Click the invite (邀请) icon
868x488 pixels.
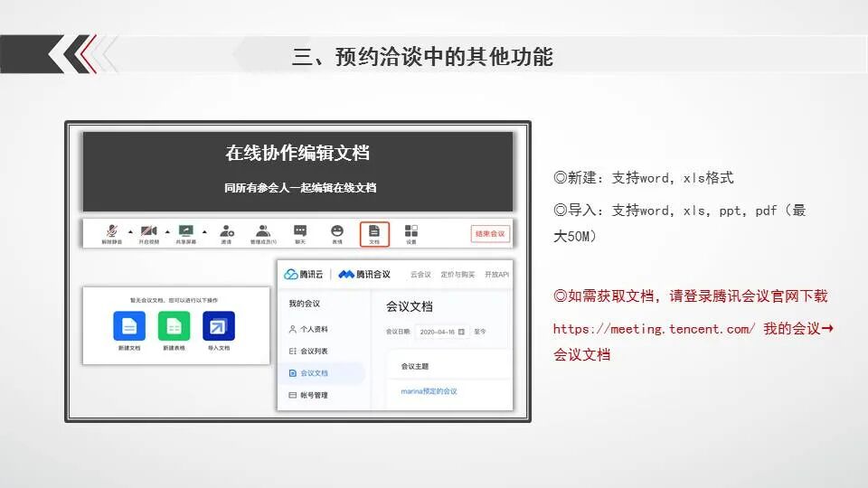[226, 230]
